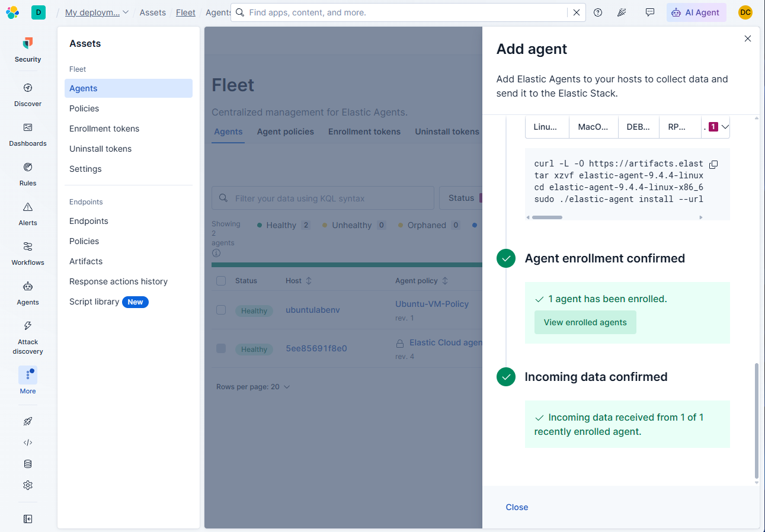Click the Fleet breadcrumb link
The height and width of the screenshot is (532, 765).
tap(185, 12)
